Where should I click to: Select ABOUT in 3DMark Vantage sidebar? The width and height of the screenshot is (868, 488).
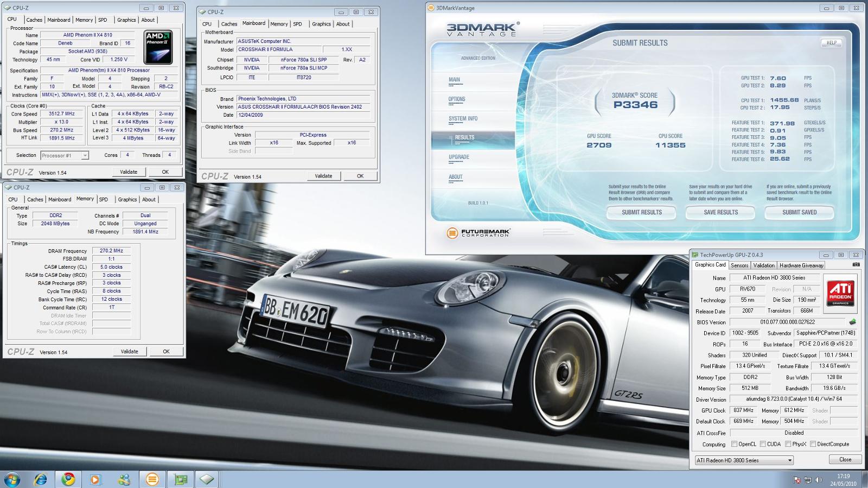click(x=456, y=177)
